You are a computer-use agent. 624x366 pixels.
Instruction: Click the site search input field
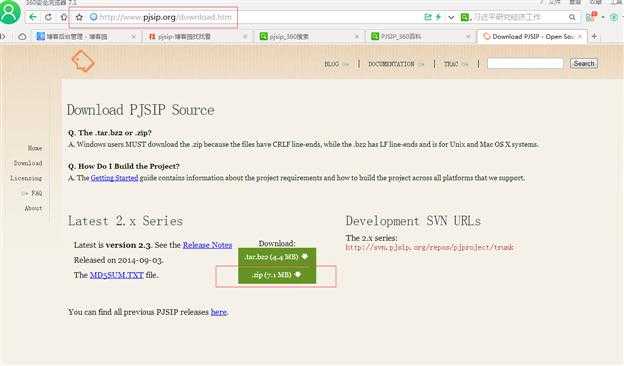(x=525, y=64)
